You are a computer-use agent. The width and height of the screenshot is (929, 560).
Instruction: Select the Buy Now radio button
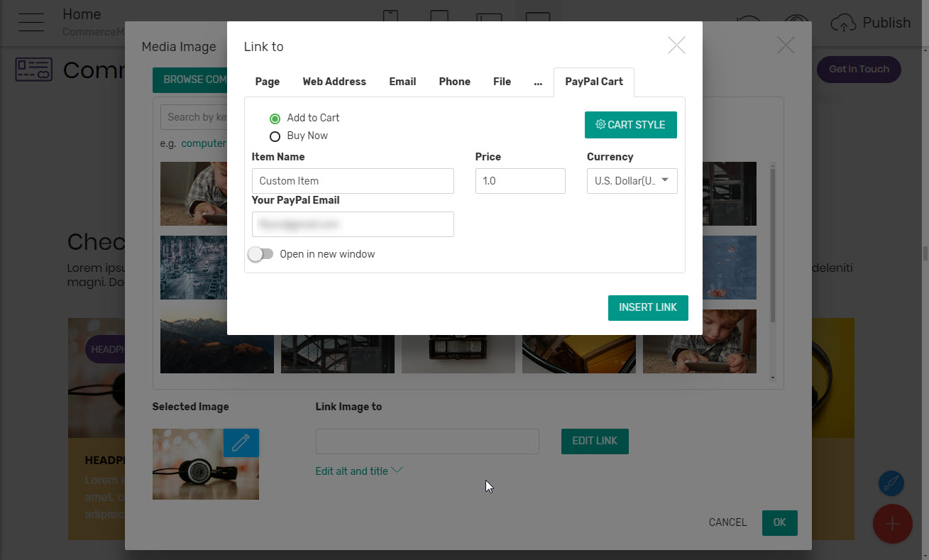coord(275,136)
